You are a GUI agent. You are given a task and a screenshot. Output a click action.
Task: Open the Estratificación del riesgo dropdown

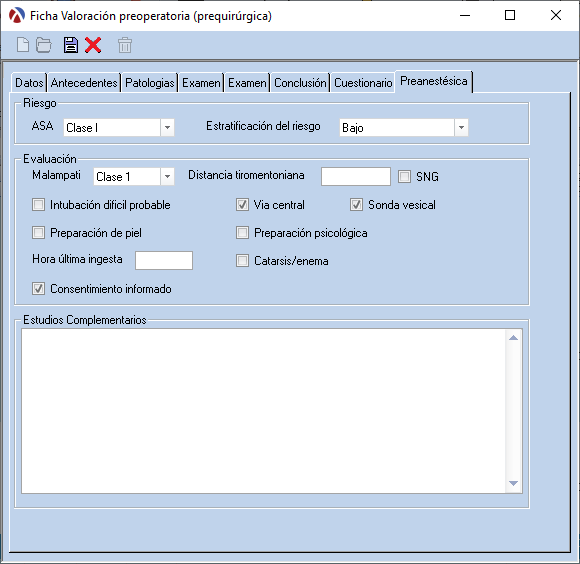461,128
